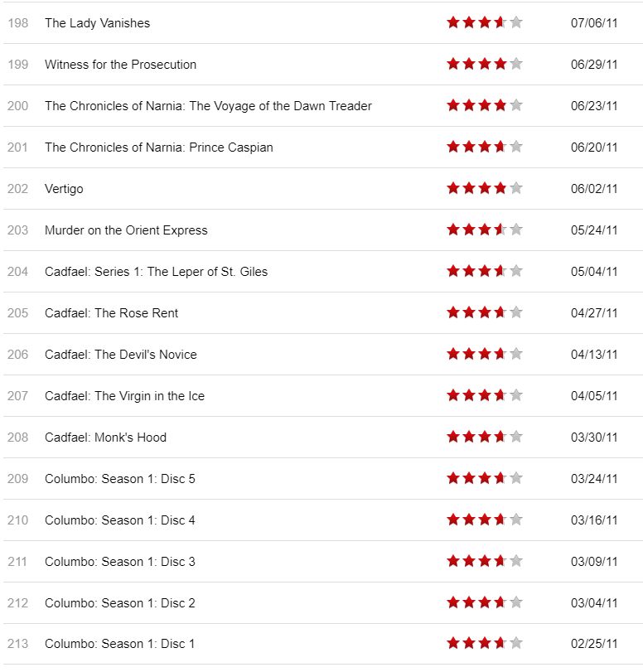Give Murder on the Orient Express two stars
This screenshot has height=672, width=643.
pos(469,230)
